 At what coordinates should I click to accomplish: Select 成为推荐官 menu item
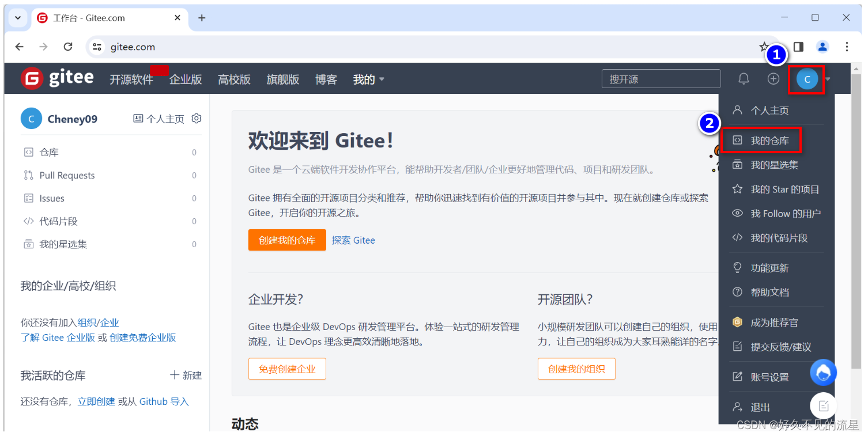coord(776,323)
